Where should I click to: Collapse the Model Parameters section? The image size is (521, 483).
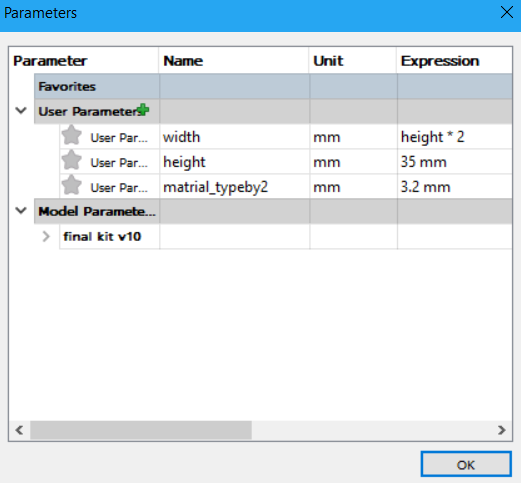21,211
